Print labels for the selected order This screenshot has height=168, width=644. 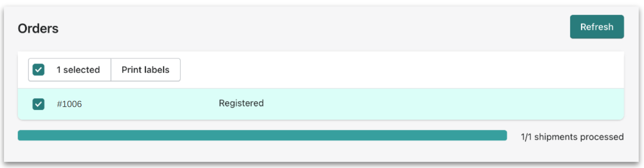tap(145, 70)
